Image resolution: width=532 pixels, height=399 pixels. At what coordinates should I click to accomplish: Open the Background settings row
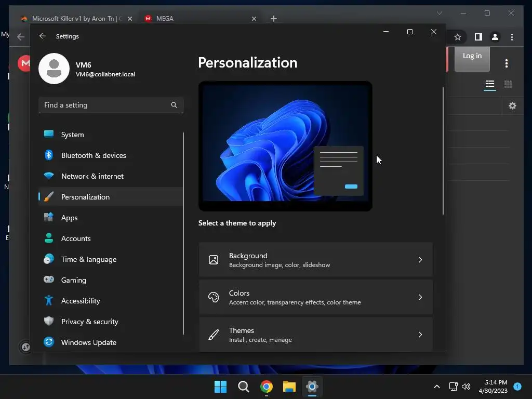(x=316, y=260)
